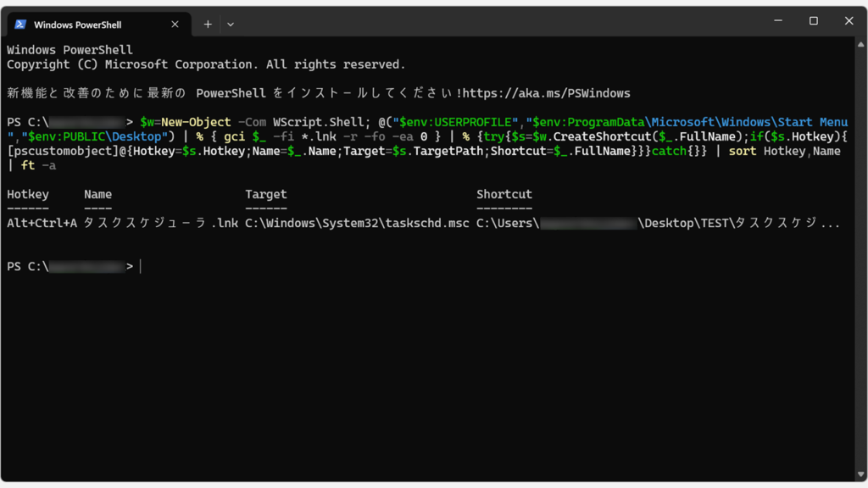Click the Hotkey column header

(x=27, y=194)
